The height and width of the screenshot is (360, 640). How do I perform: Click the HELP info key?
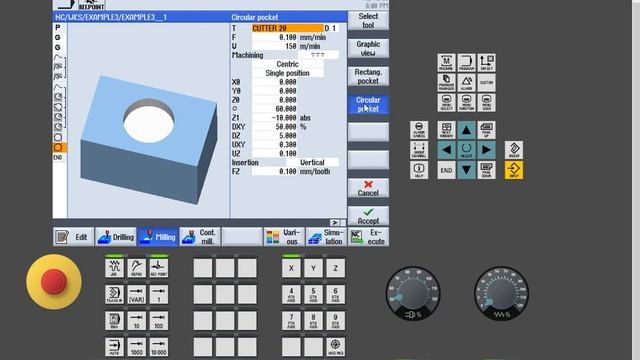coord(419,170)
